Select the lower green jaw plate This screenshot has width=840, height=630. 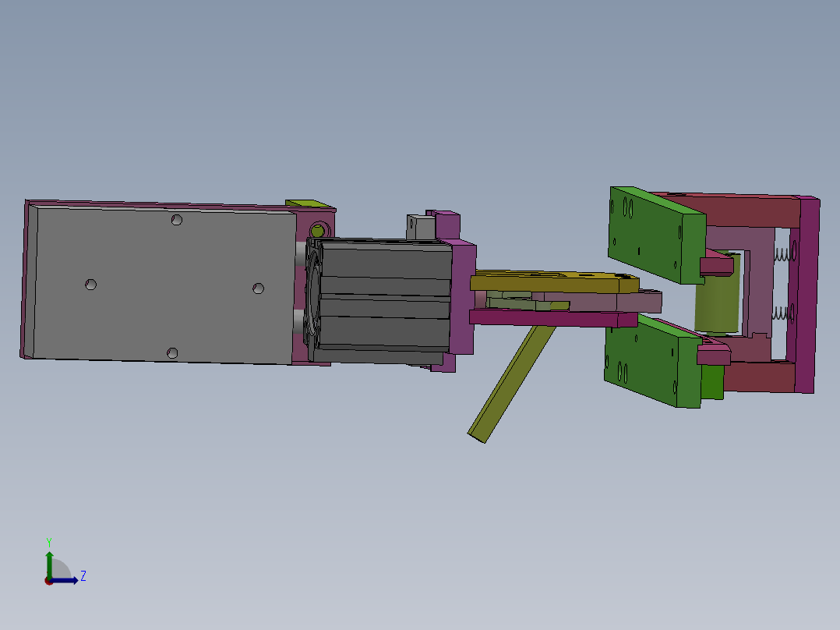[x=651, y=362]
